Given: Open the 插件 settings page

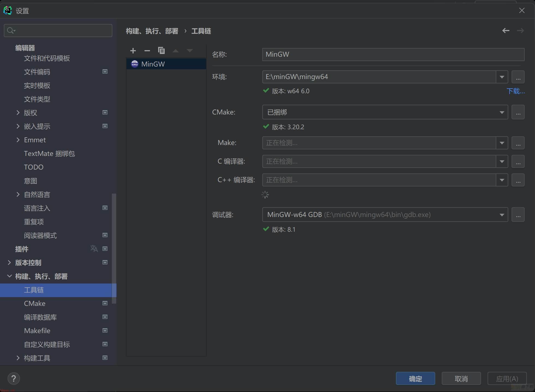Looking at the screenshot, I should click(22, 249).
